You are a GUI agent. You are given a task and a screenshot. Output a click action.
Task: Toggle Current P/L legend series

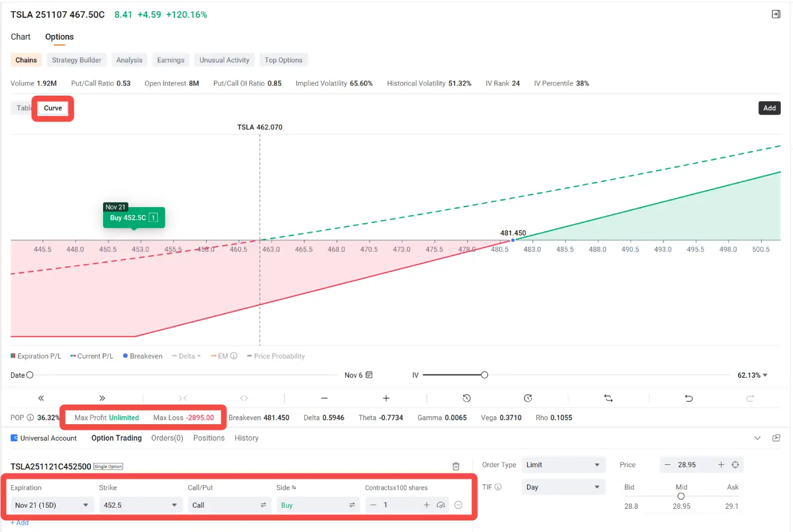91,356
